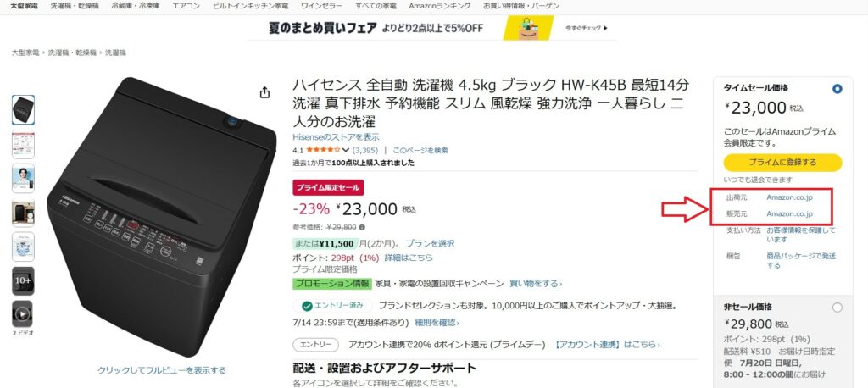
Task: Click the share icon above product image
Action: (264, 92)
